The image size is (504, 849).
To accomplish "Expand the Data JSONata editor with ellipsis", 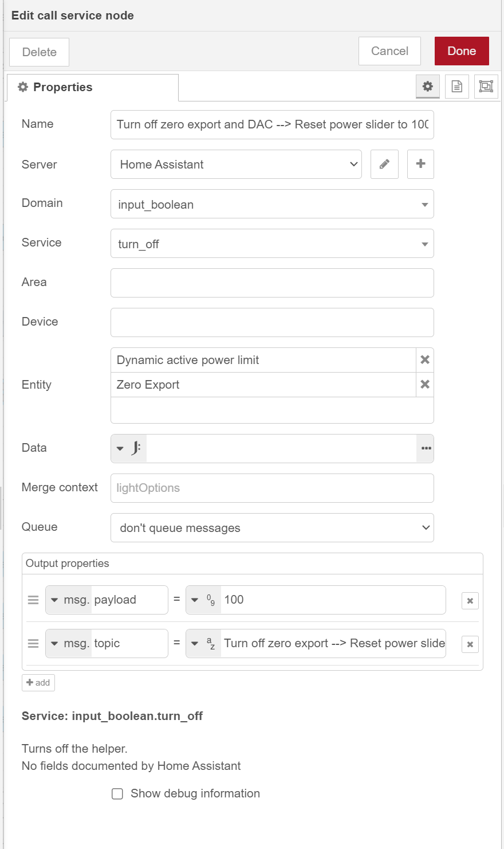I will click(426, 448).
